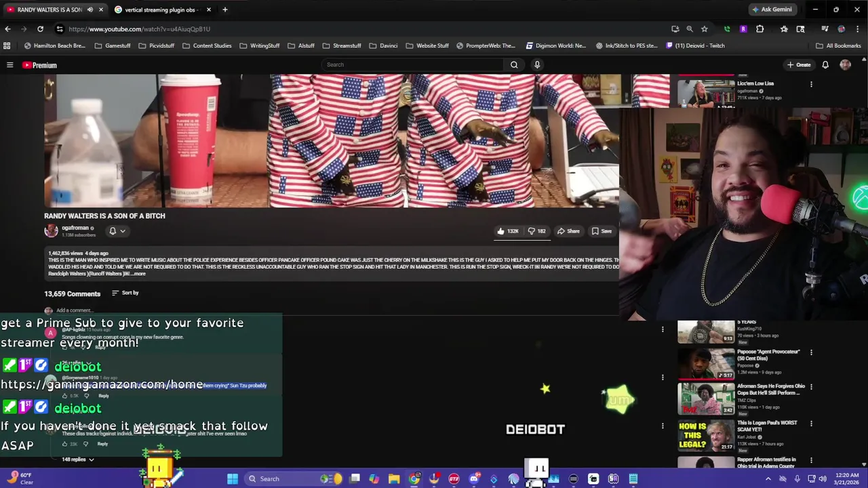Go back with the browser back arrow
868x488 pixels.
[x=7, y=29]
